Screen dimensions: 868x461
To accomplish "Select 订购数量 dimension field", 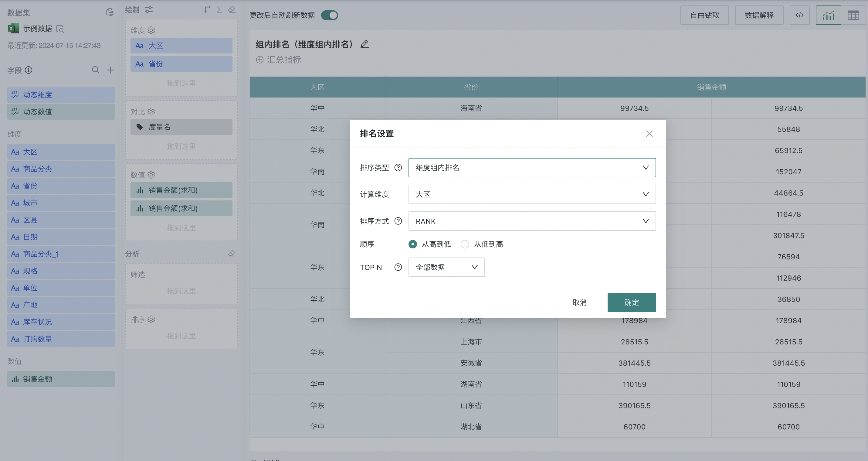I will point(61,339).
